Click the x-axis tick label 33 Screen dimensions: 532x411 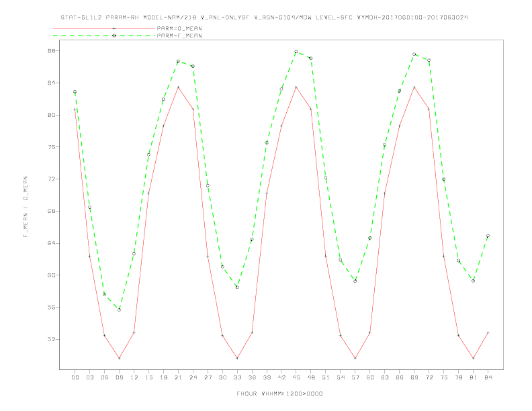pos(237,377)
